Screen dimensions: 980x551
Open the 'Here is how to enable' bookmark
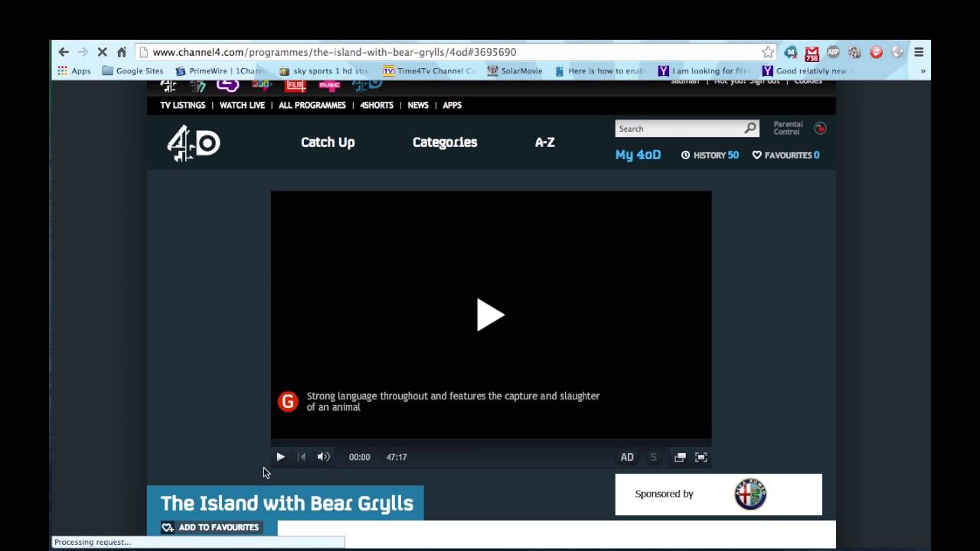[600, 70]
